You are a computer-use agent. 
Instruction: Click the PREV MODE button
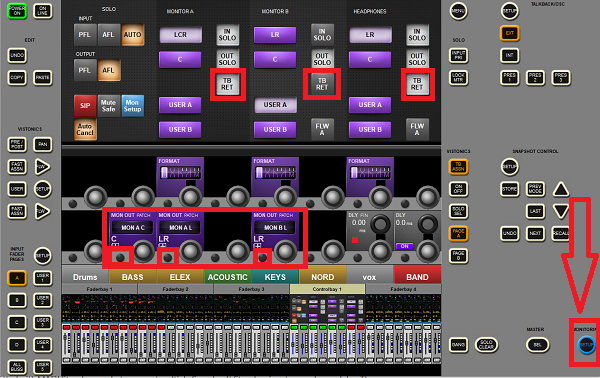(x=535, y=189)
